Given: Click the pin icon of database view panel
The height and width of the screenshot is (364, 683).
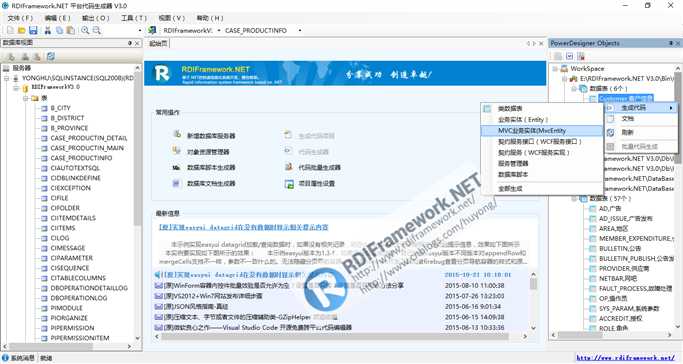Looking at the screenshot, I should (x=130, y=43).
